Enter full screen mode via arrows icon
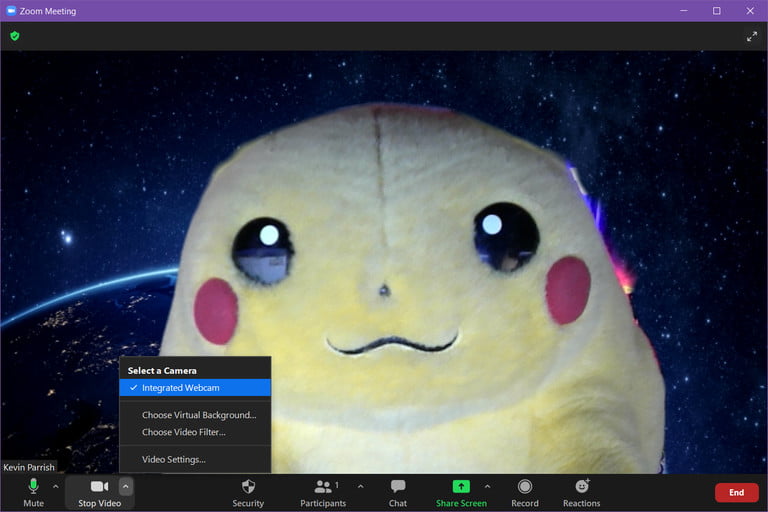This screenshot has height=512, width=768. tap(752, 36)
